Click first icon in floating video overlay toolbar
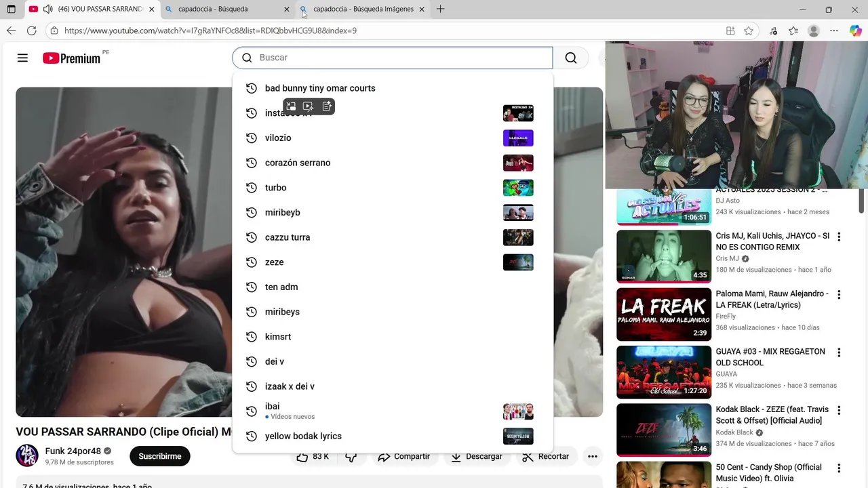This screenshot has height=488, width=868. (291, 106)
